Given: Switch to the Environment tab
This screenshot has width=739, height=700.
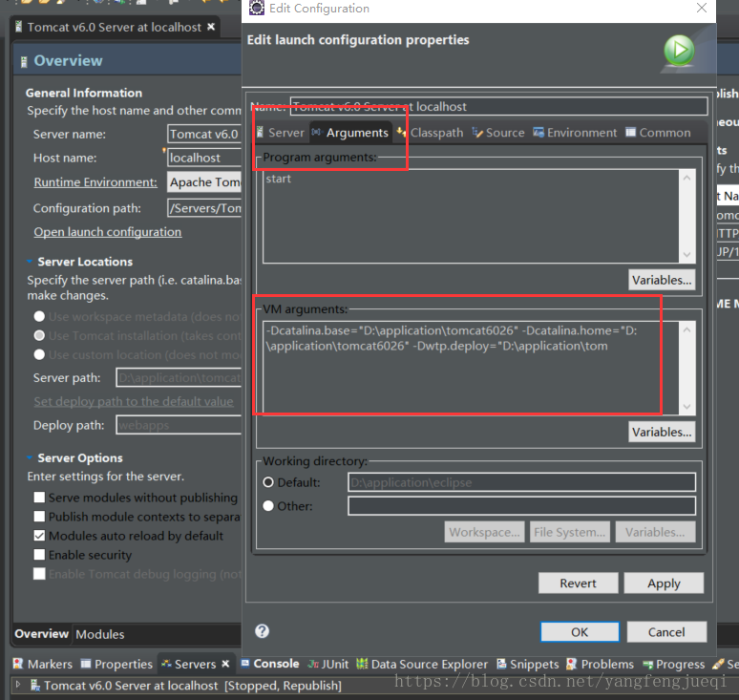Looking at the screenshot, I should coord(575,133).
